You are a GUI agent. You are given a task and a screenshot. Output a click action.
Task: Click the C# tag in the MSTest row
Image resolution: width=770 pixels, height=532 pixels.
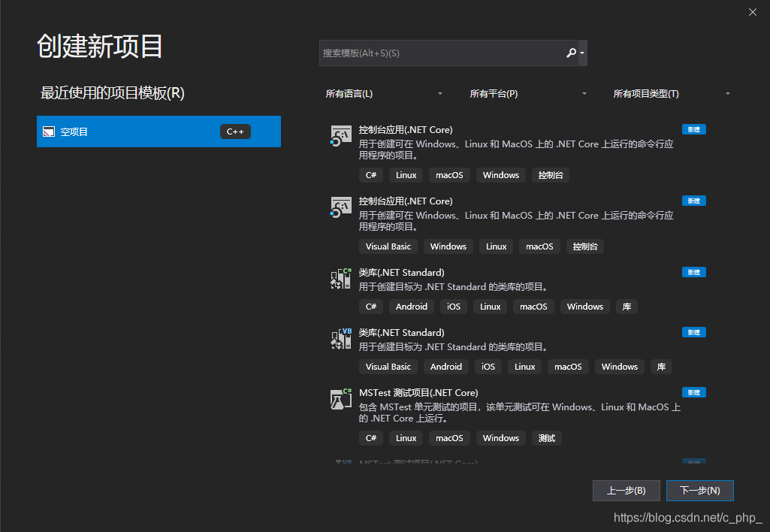371,438
